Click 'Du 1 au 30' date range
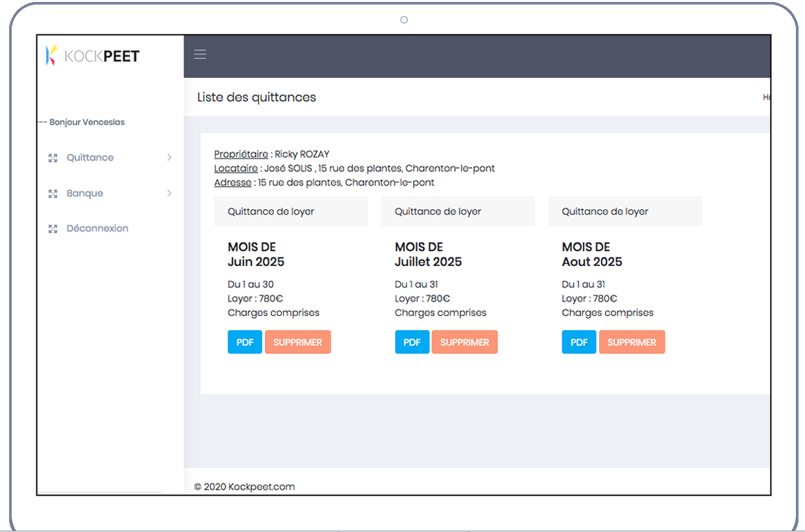 (x=251, y=284)
